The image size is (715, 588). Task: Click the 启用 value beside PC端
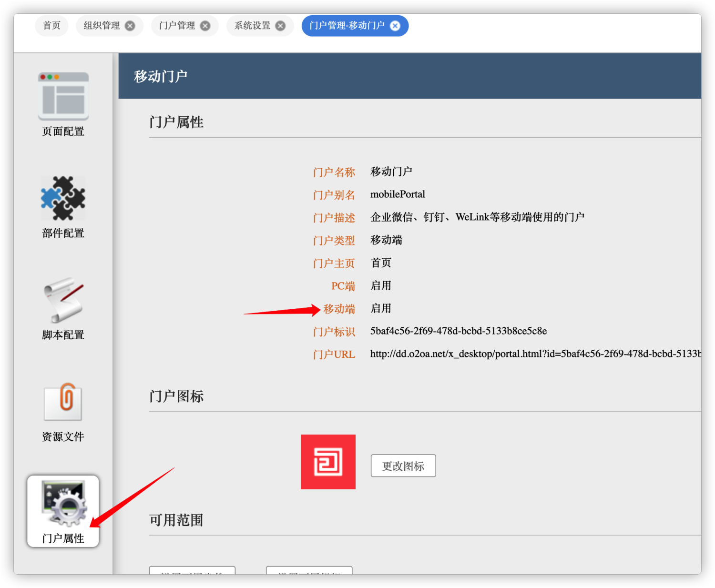[x=381, y=285]
